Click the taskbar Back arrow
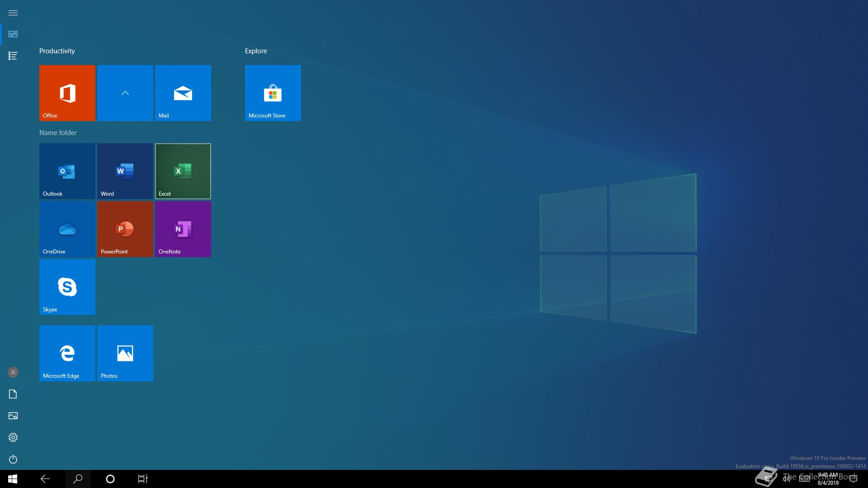This screenshot has height=488, width=868. (45, 479)
